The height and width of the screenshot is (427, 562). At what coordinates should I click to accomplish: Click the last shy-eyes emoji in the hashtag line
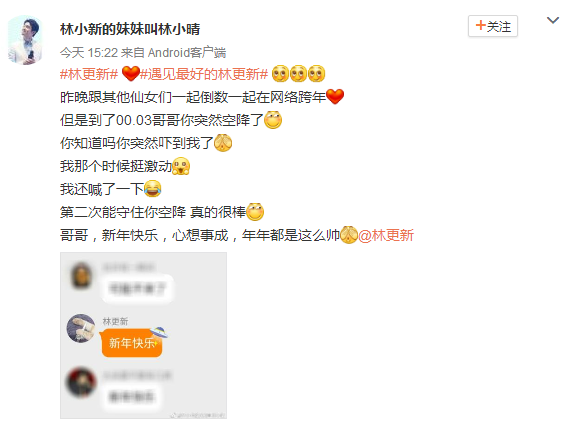pos(316,73)
